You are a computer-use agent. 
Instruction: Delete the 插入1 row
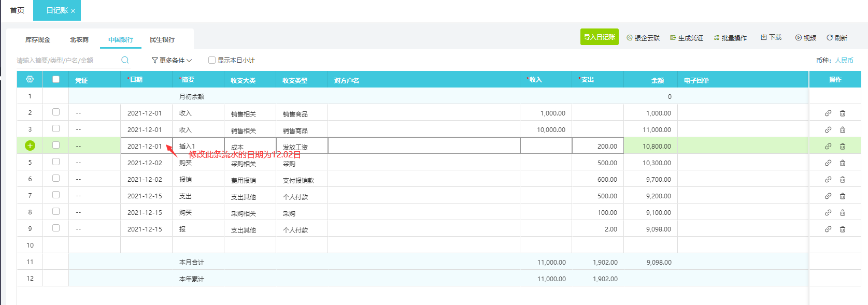pos(843,146)
